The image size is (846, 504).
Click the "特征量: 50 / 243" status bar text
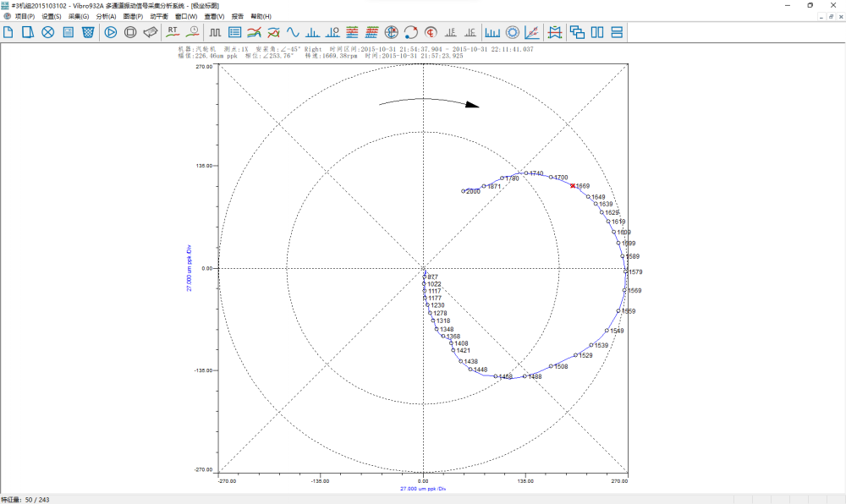click(25, 500)
